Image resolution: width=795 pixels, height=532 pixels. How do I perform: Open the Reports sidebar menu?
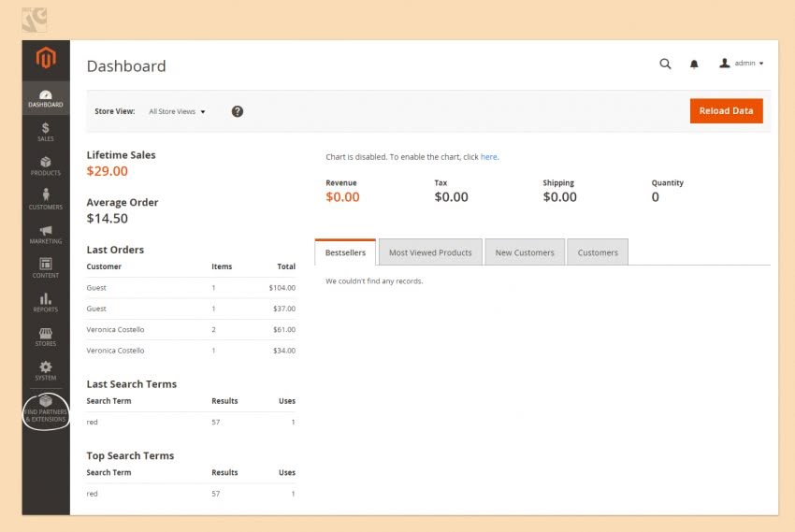pyautogui.click(x=46, y=303)
